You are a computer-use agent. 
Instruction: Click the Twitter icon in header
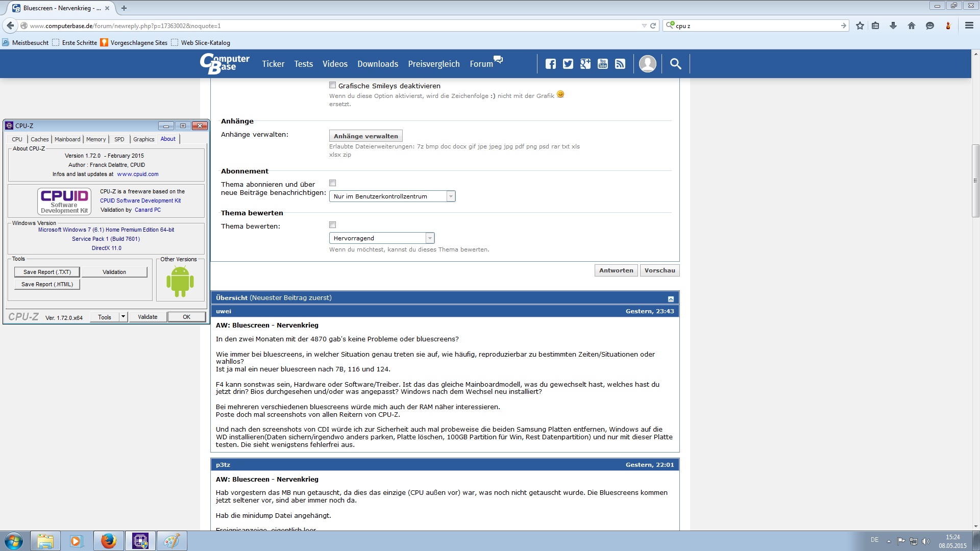coord(568,64)
